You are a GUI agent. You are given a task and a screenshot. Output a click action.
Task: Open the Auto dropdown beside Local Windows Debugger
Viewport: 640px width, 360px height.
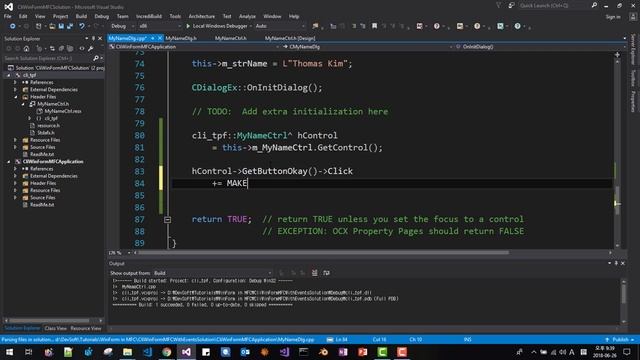pyautogui.click(x=280, y=26)
